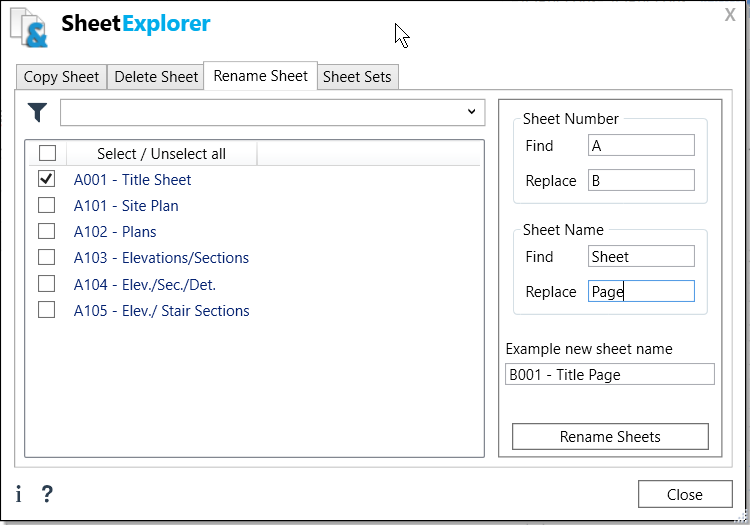Check the A101 - Site Plan checkbox

point(46,205)
